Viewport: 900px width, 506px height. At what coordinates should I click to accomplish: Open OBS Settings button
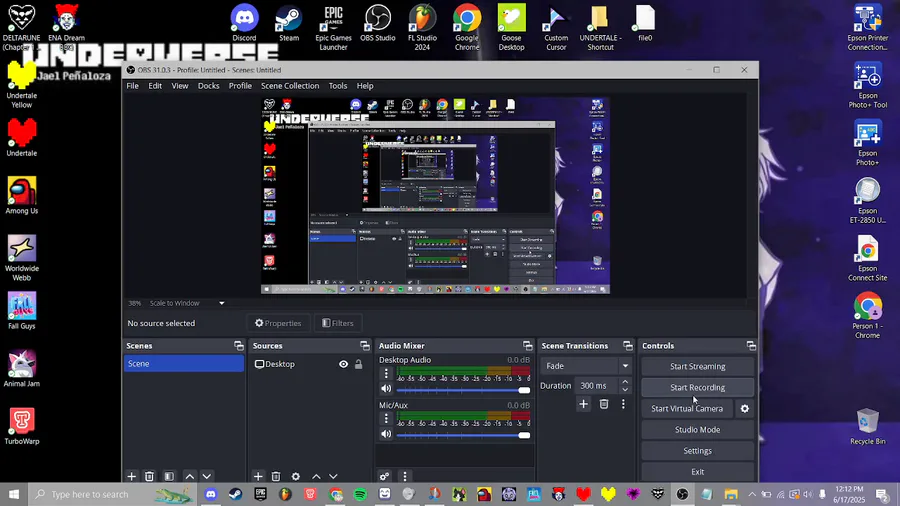point(697,450)
